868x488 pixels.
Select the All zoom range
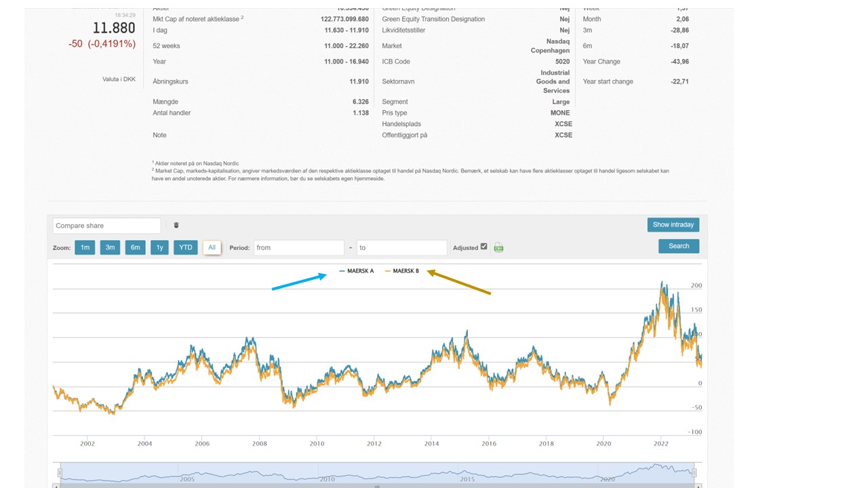coord(212,247)
